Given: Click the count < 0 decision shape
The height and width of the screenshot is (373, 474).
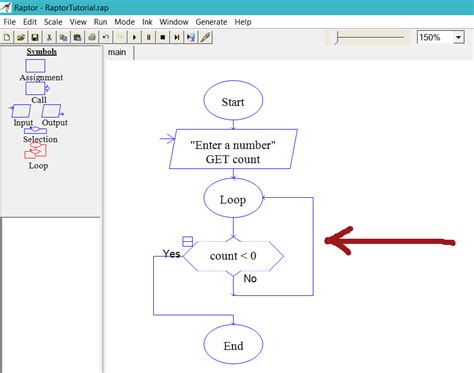Looking at the screenshot, I should click(233, 256).
